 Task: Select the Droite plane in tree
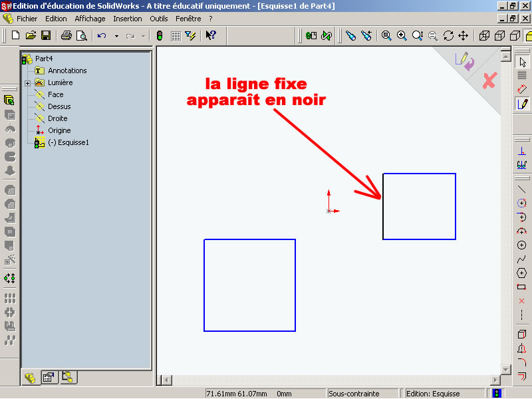pyautogui.click(x=58, y=118)
